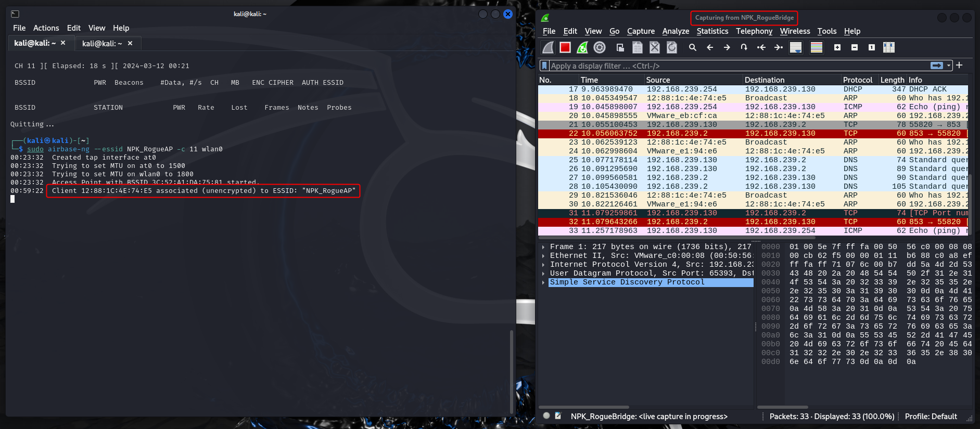
Task: Reset Wireshark text to normal size
Action: point(872,47)
